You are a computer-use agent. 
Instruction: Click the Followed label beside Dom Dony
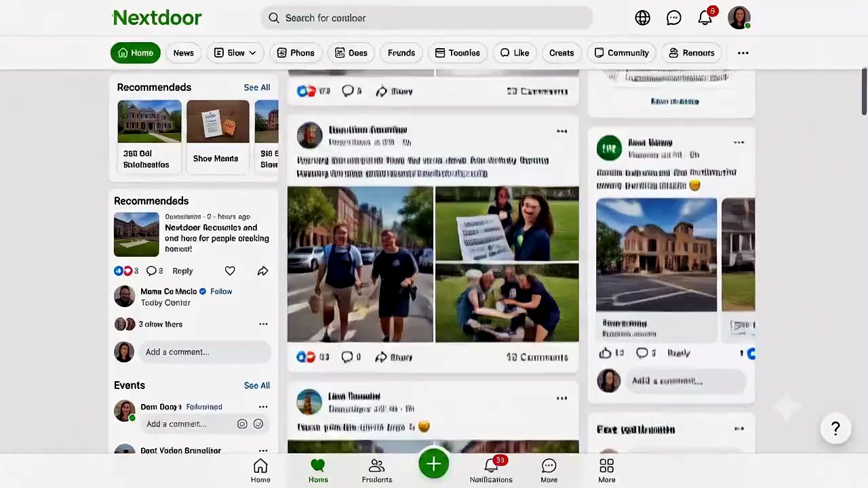click(204, 407)
